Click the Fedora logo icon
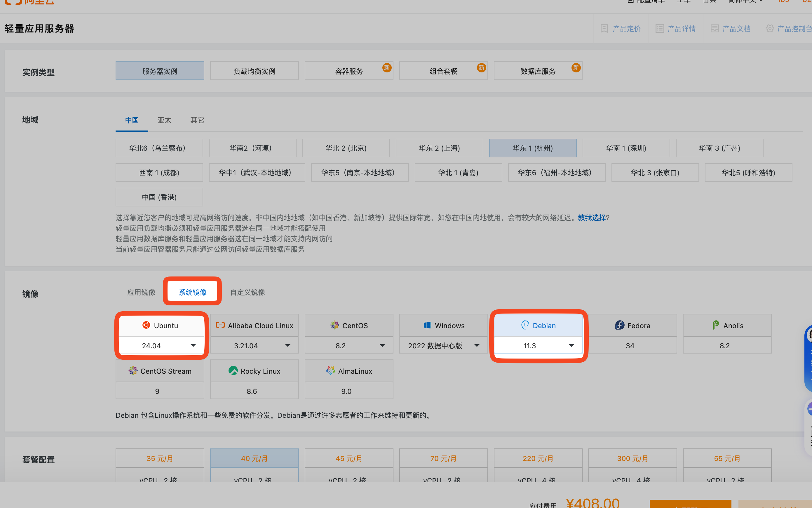Screen dimensions: 812x508 click(620, 325)
